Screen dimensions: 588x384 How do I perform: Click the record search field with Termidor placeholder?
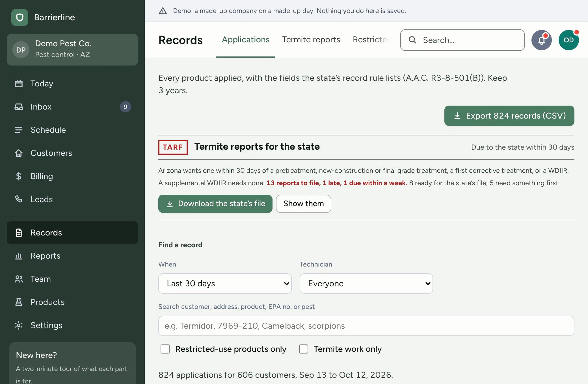coord(366,326)
